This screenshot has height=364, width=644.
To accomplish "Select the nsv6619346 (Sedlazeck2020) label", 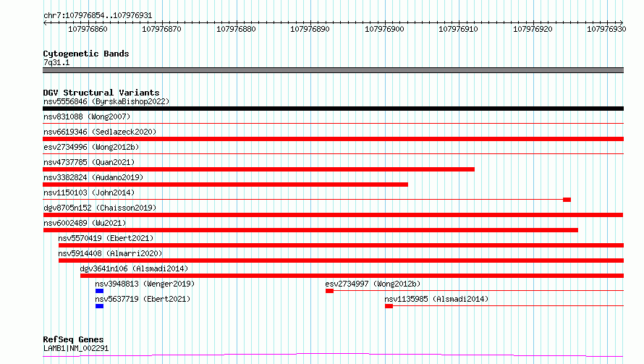I will tap(100, 132).
